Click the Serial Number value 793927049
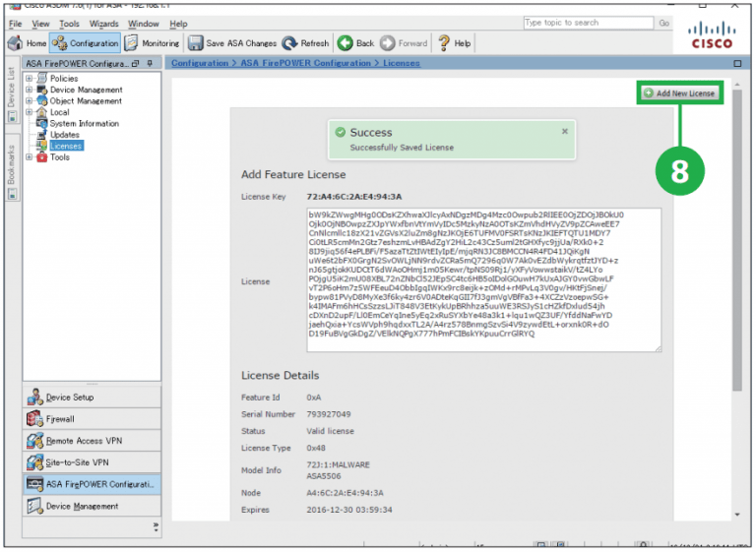 (329, 414)
